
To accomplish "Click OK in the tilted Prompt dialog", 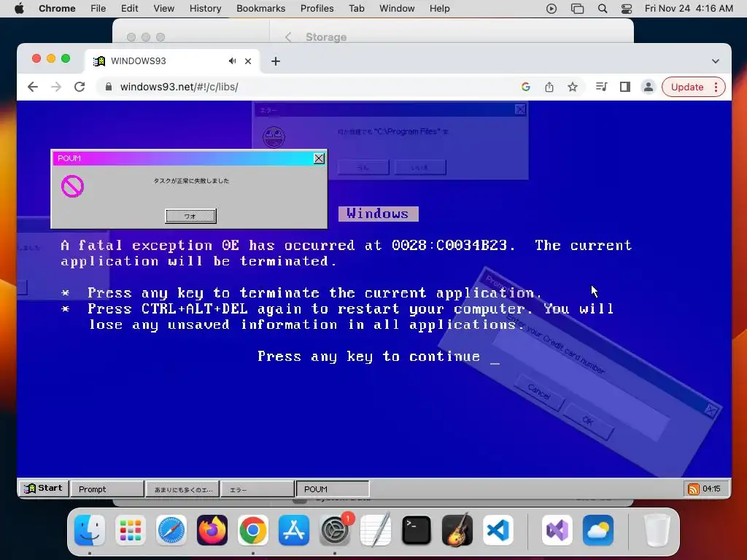I will click(588, 421).
